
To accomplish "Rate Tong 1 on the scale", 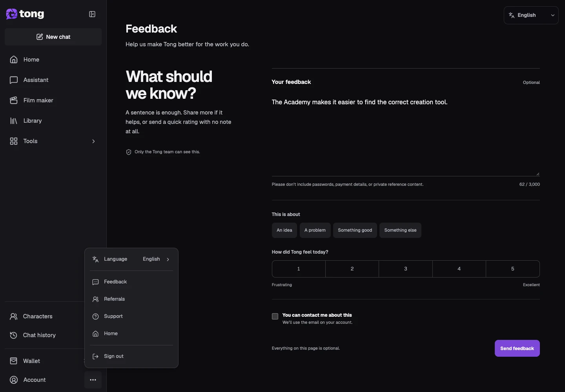I will coord(299,269).
